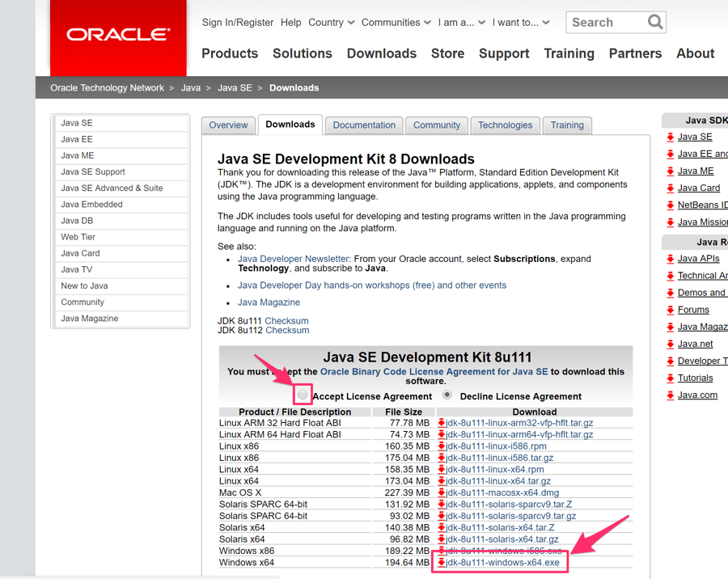The width and height of the screenshot is (728, 579).
Task: Open Java Developer Day workshops link
Action: click(x=372, y=285)
